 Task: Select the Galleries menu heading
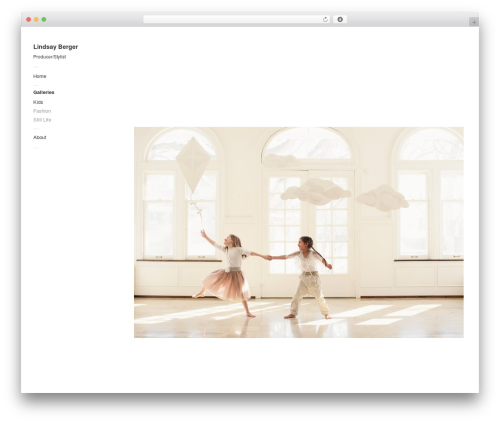click(44, 92)
